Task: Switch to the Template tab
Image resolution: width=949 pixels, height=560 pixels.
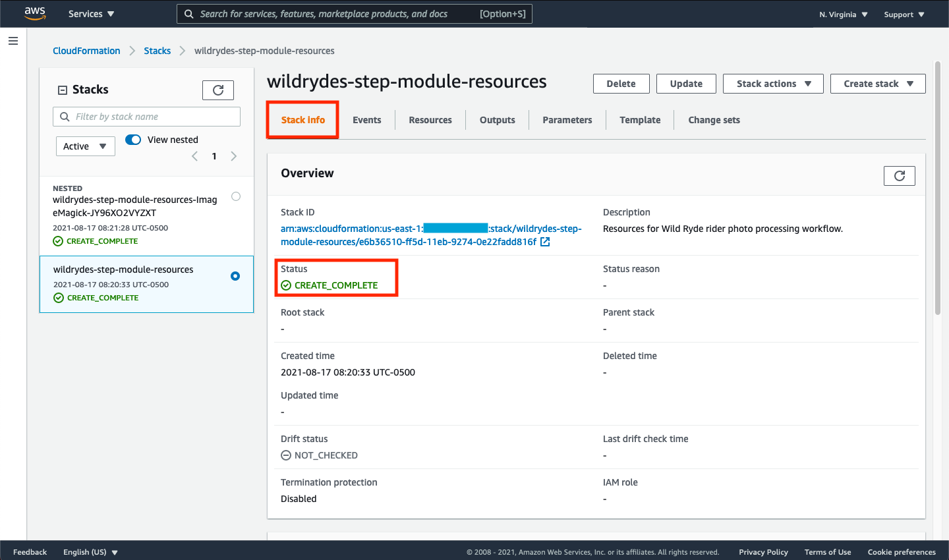Action: click(640, 120)
